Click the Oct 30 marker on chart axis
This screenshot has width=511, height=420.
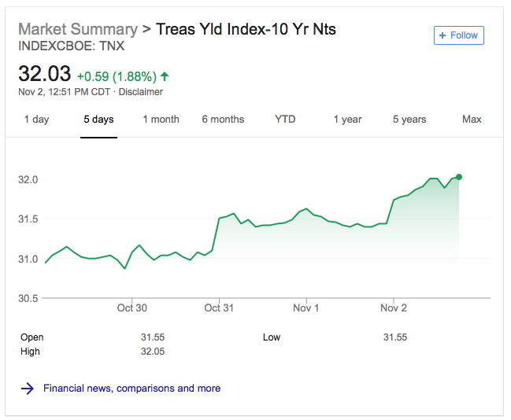click(132, 308)
